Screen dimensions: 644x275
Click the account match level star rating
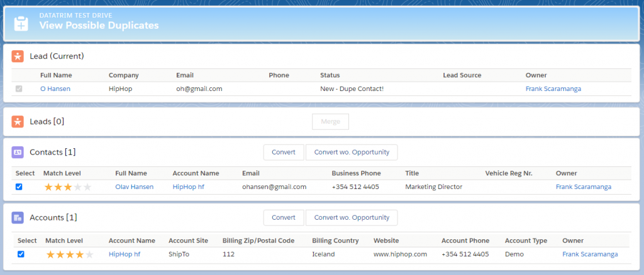[x=70, y=254]
